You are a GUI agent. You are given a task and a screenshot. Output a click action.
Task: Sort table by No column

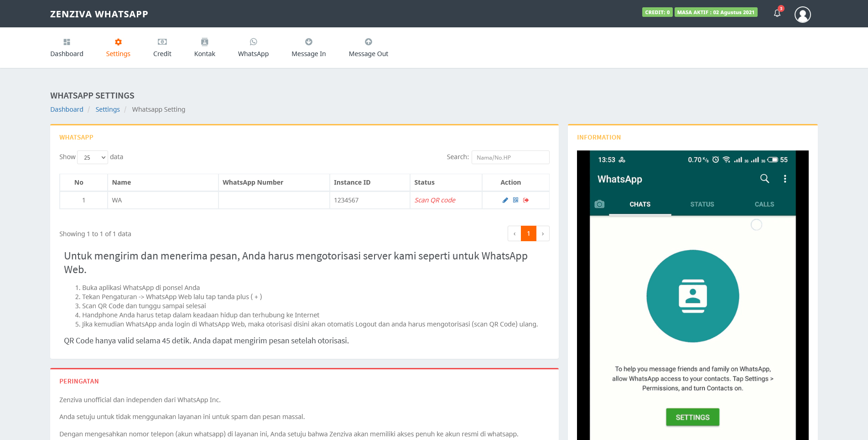pos(83,182)
